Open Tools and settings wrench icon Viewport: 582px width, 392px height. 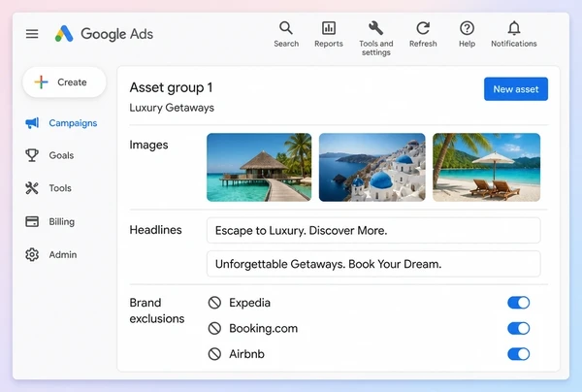tap(375, 28)
